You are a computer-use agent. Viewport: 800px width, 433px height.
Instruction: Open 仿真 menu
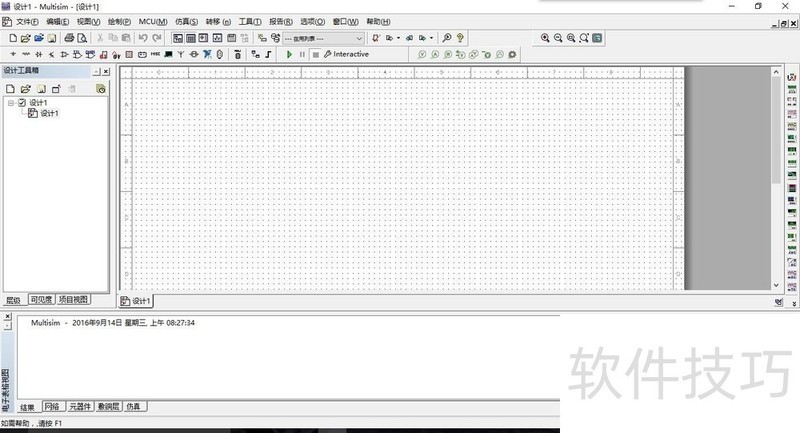[186, 22]
